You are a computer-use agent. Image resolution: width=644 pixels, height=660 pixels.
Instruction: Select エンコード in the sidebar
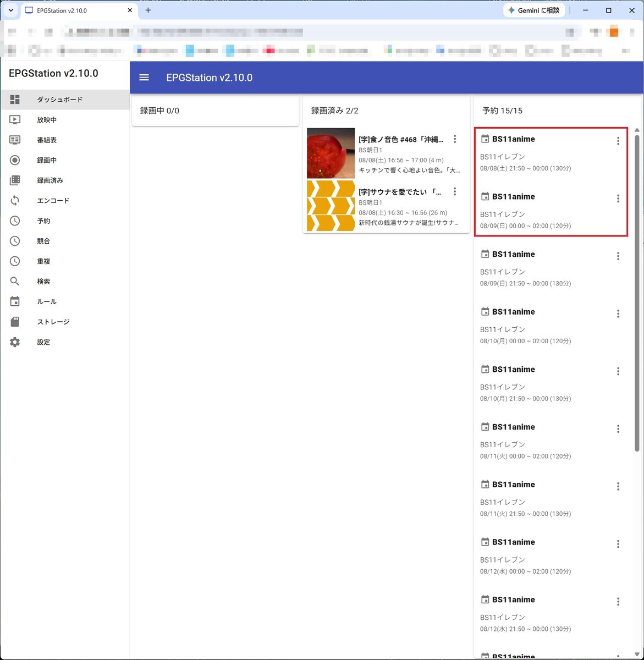point(65,201)
